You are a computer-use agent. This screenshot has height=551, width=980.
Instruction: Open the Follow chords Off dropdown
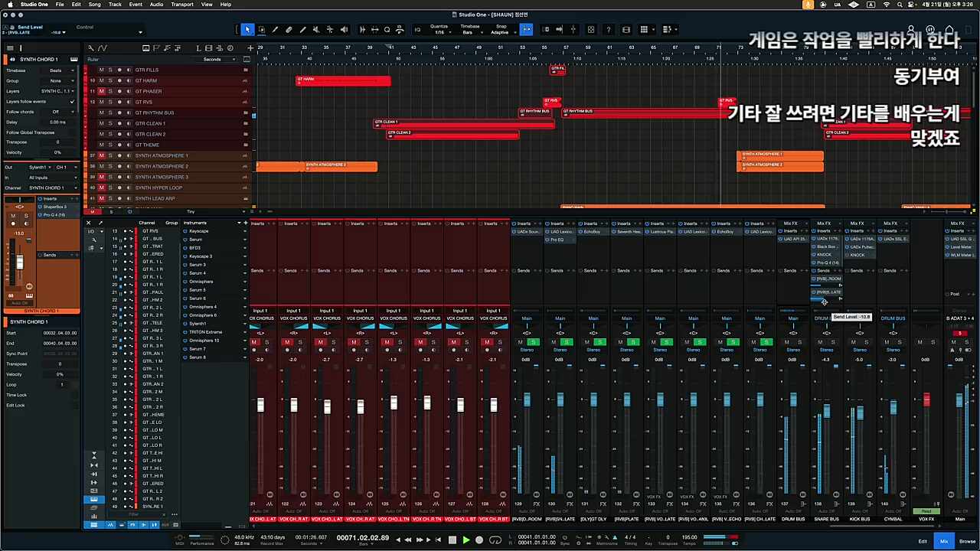[57, 112]
